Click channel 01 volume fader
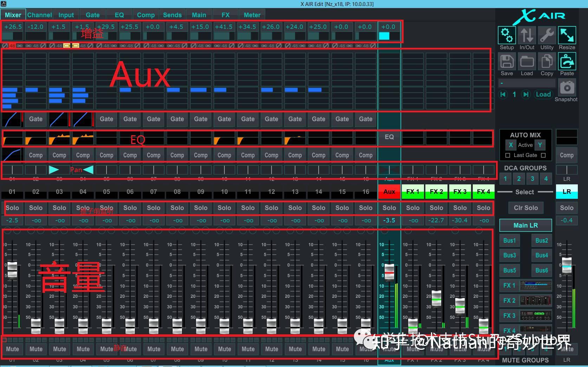The width and height of the screenshot is (588, 367). 12,270
